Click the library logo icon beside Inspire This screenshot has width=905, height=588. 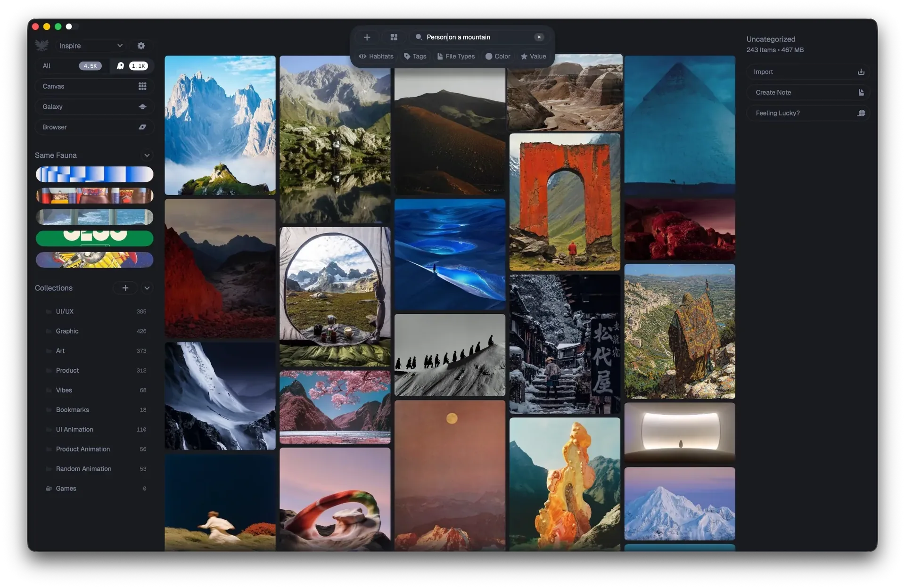tap(42, 46)
